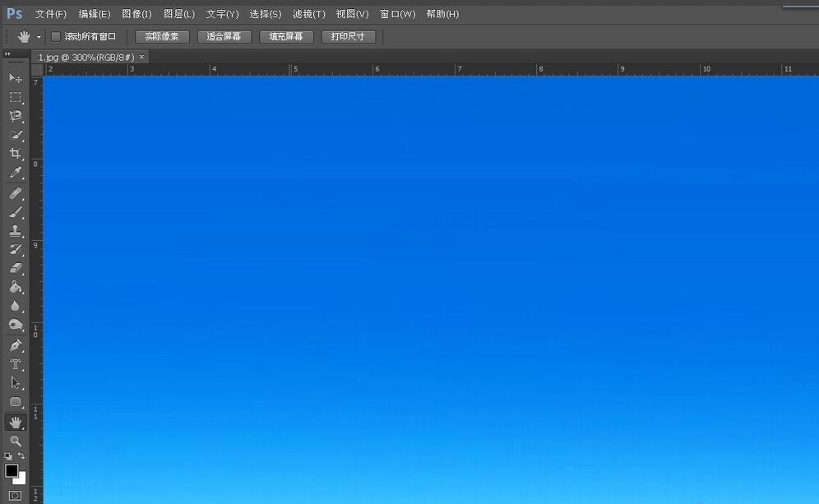Viewport: 819px width, 504px height.
Task: Select the Brush tool
Action: point(15,212)
